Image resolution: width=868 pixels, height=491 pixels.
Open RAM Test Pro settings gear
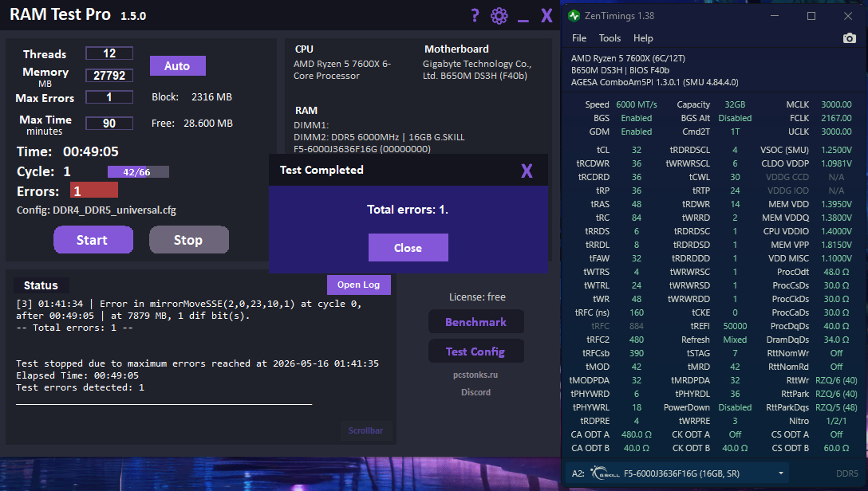pyautogui.click(x=499, y=15)
